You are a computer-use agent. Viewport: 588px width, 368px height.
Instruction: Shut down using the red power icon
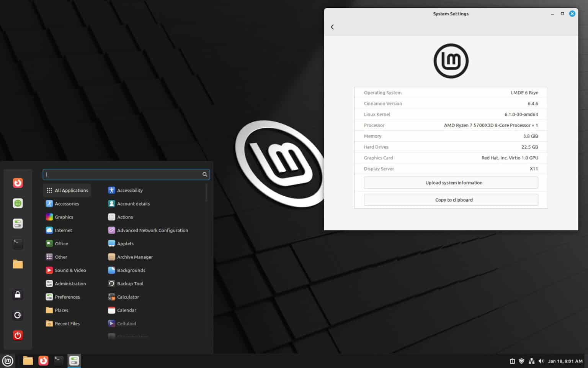[x=18, y=335]
